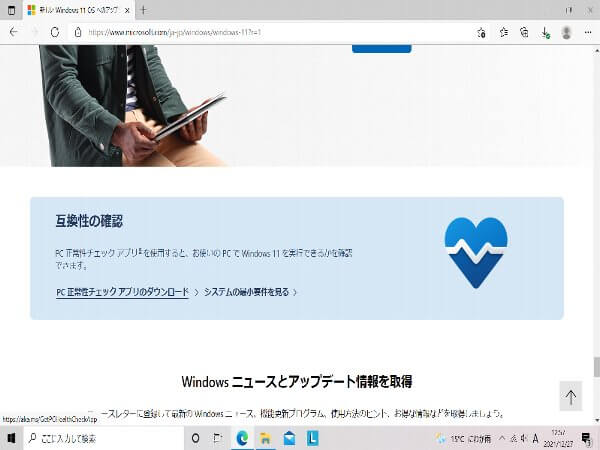The image size is (600, 450).
Task: Open the volume icon in system tray
Action: tap(524, 438)
